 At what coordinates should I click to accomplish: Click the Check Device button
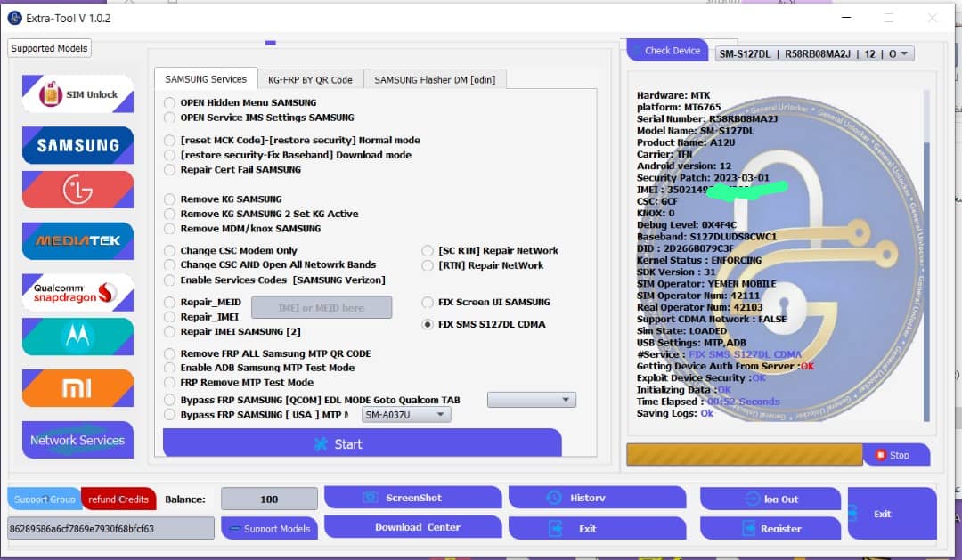[x=667, y=51]
